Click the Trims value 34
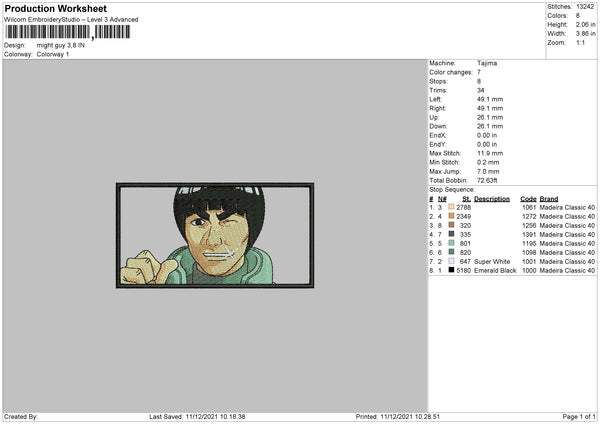The image size is (600, 424). (x=481, y=90)
